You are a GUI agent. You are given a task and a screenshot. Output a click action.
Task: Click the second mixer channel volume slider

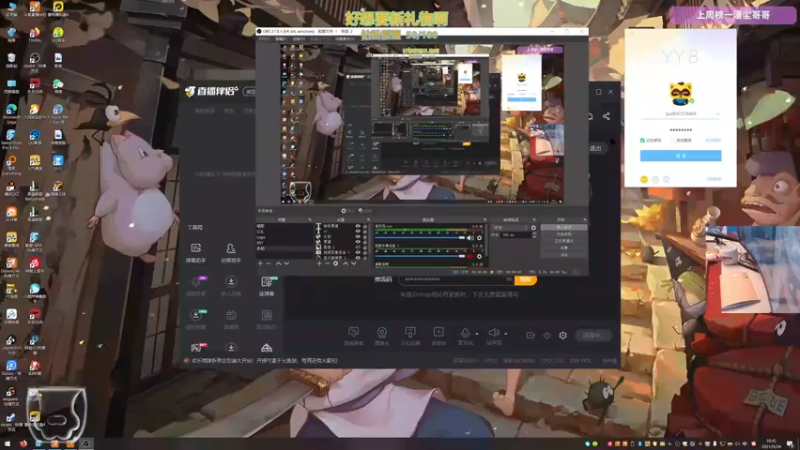click(x=420, y=257)
